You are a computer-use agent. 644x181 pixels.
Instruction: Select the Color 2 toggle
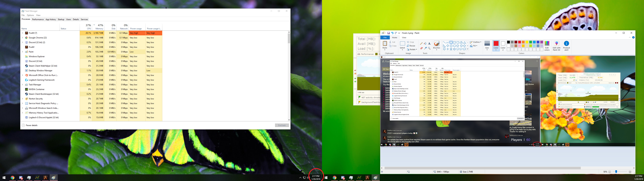tap(503, 45)
